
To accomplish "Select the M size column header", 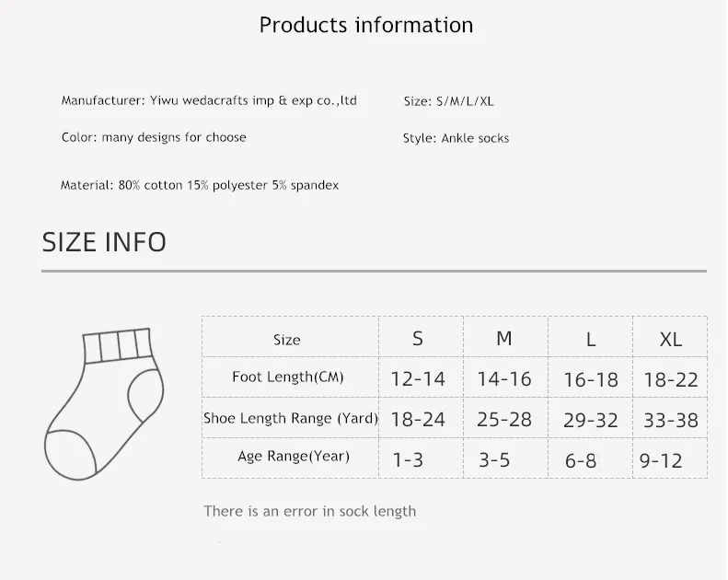I will [x=504, y=339].
